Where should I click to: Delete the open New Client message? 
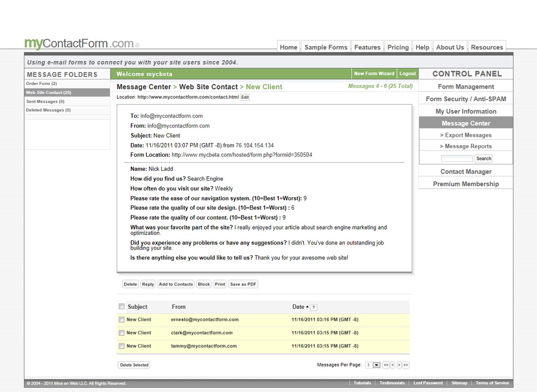[x=131, y=284]
